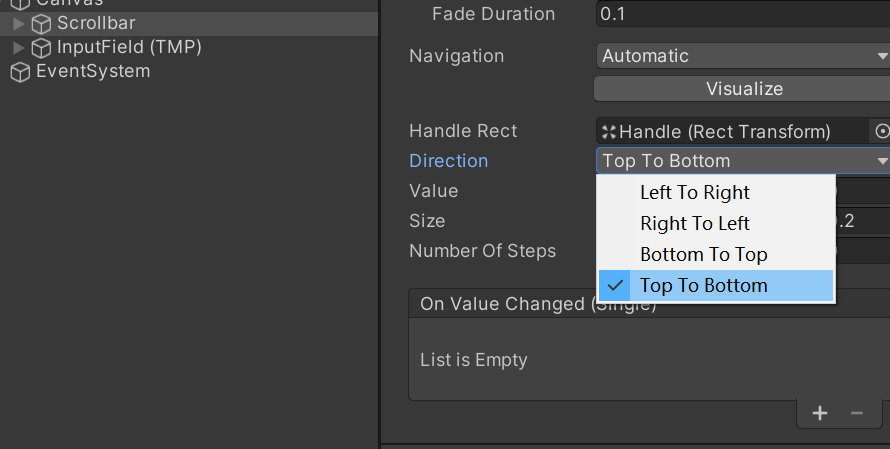
Task: Open the Navigation Automatic dropdown
Action: pyautogui.click(x=743, y=56)
